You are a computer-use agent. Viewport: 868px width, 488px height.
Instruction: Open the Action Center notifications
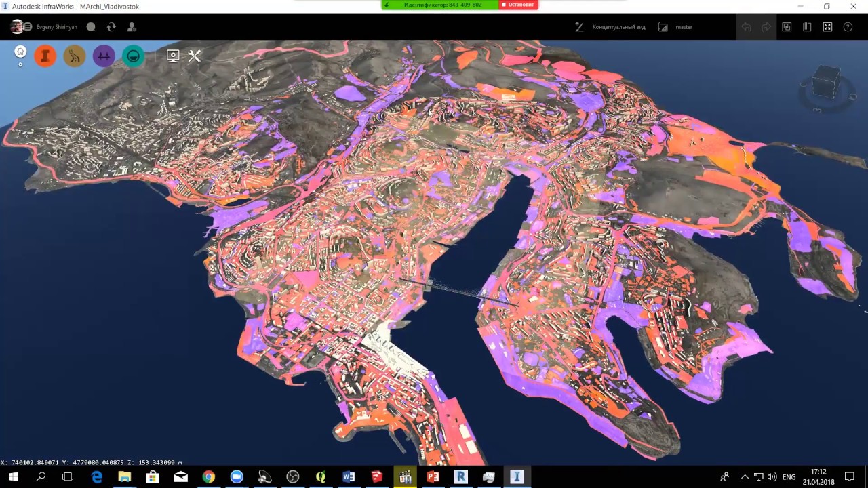(x=850, y=476)
